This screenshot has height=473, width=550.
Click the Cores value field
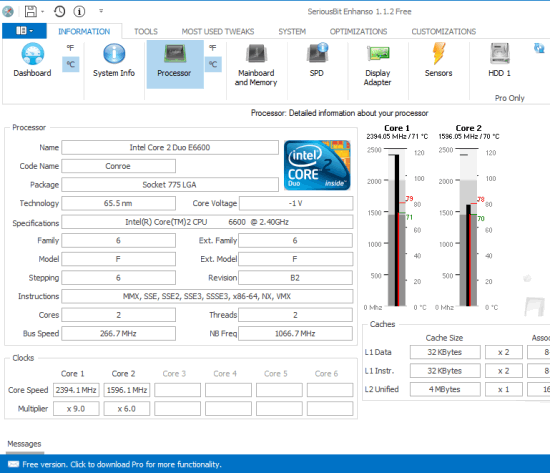[x=119, y=315]
